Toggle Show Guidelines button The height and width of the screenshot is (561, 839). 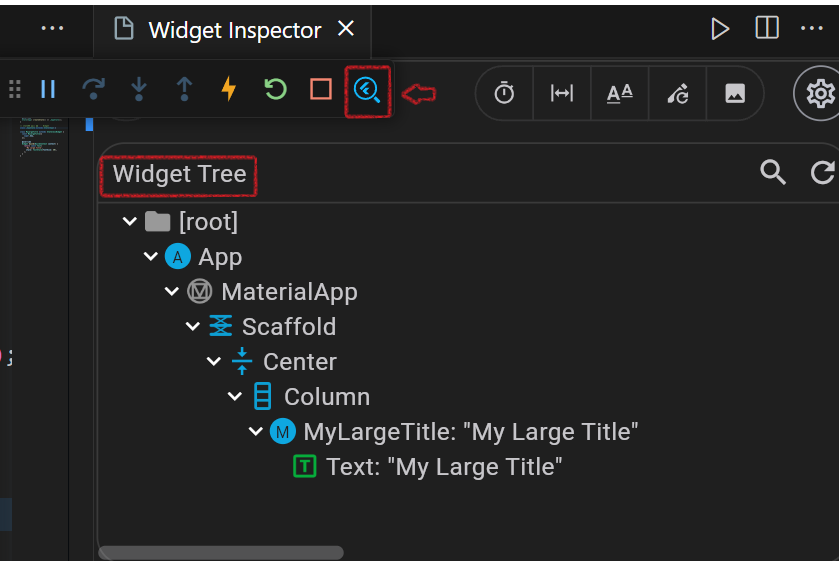[562, 93]
